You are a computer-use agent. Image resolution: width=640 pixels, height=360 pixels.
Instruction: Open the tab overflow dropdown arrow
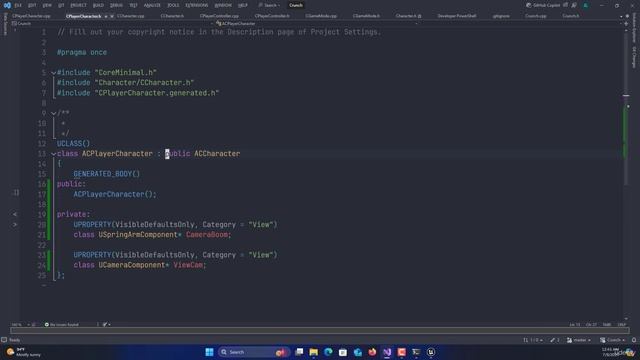621,16
